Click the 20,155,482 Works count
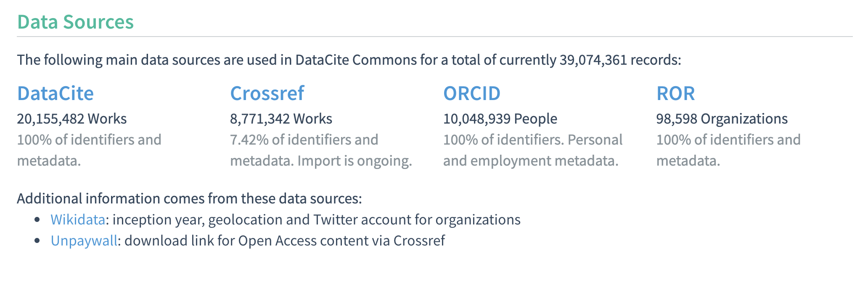This screenshot has width=868, height=285. coord(72,119)
